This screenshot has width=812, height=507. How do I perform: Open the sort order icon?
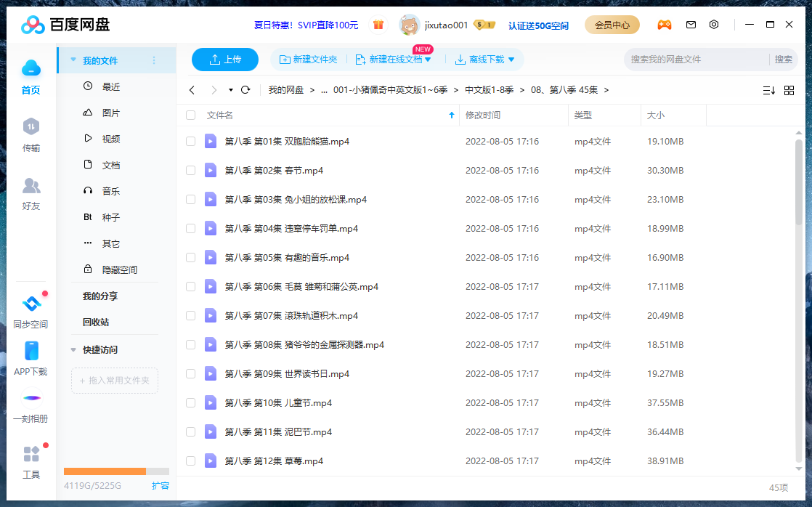point(768,90)
